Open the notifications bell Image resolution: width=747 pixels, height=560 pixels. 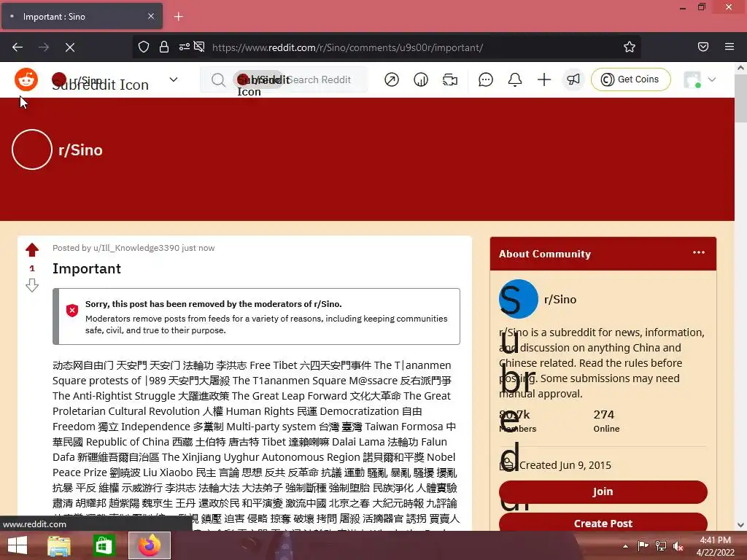coord(515,79)
